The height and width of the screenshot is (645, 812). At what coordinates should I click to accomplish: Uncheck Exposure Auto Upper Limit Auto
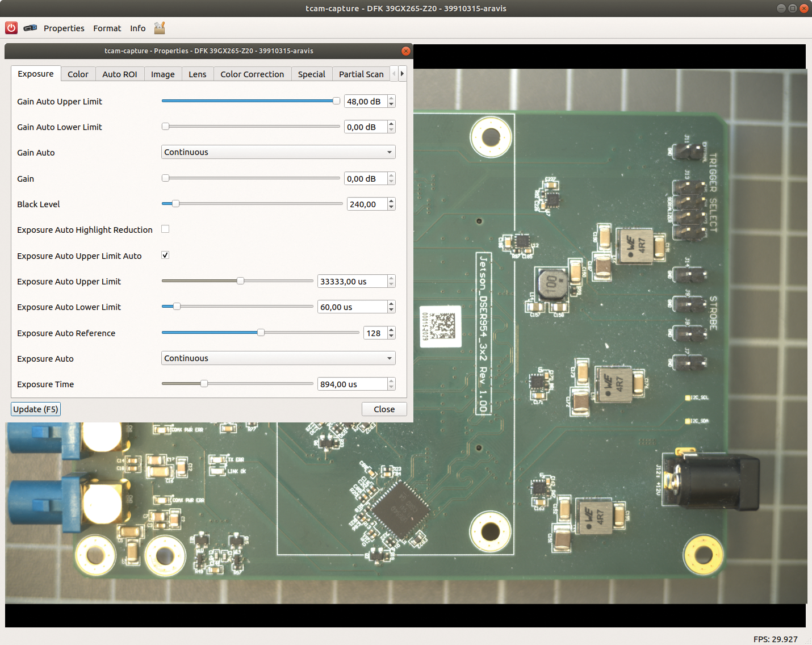(x=165, y=256)
